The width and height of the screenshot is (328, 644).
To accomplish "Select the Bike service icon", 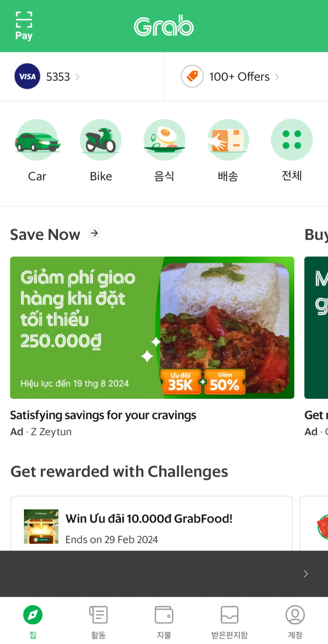I will click(101, 140).
